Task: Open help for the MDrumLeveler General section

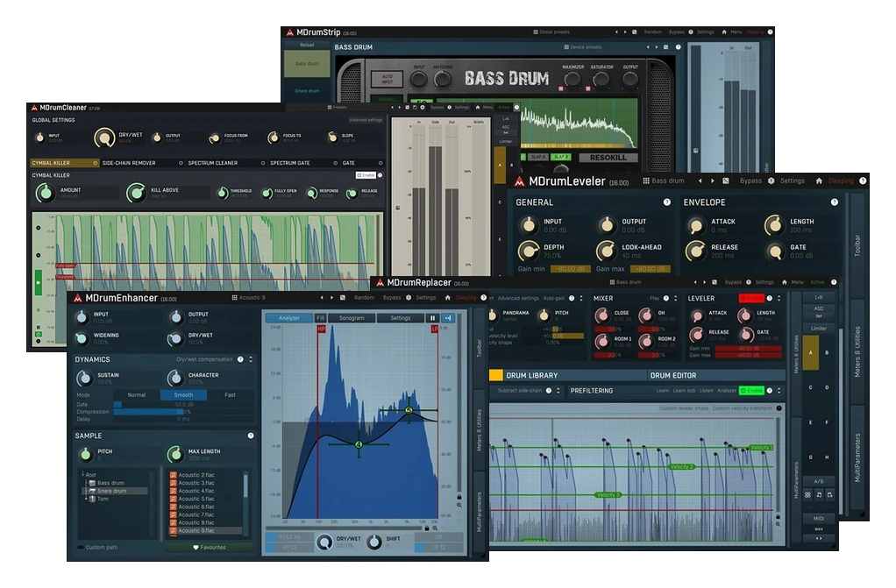Action: 666,202
